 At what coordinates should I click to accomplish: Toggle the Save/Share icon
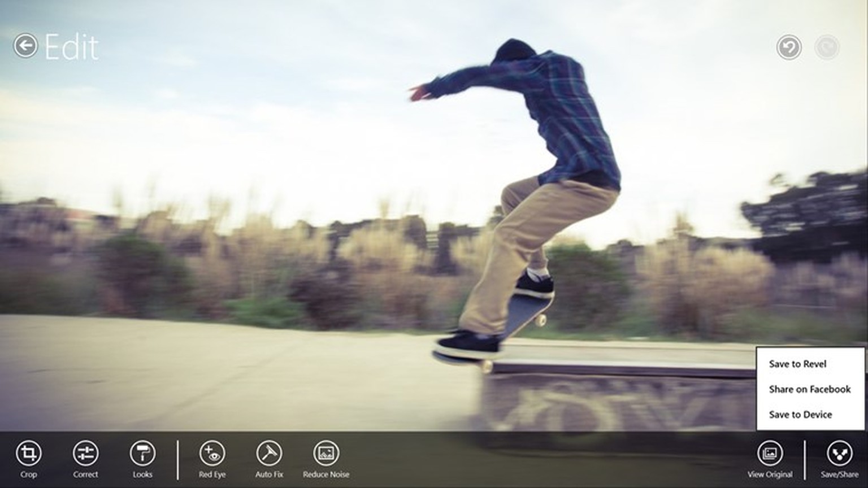(x=839, y=453)
